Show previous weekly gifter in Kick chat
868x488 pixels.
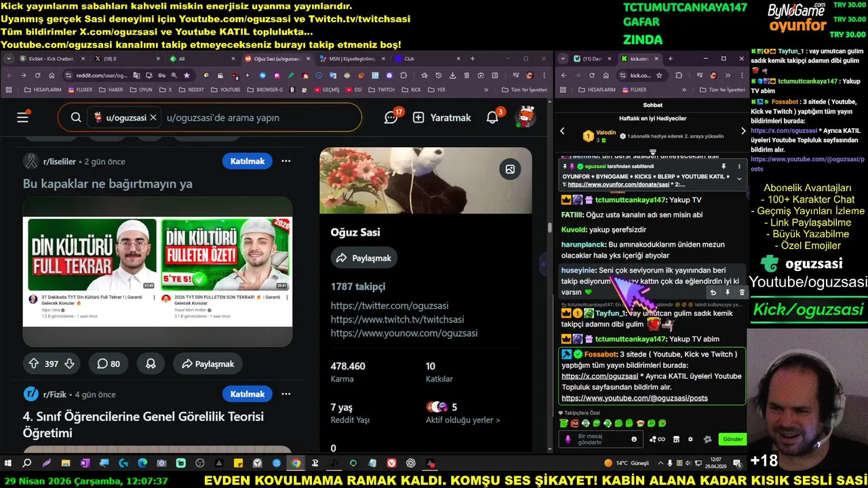click(x=562, y=131)
